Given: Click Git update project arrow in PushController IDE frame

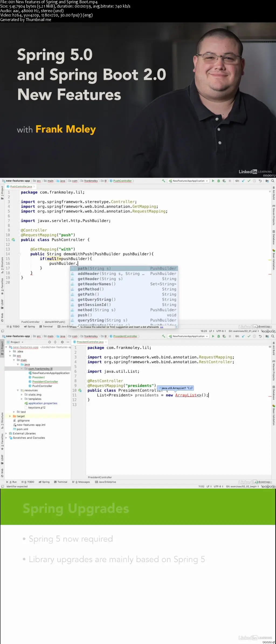Looking at the screenshot, I should 243,181.
